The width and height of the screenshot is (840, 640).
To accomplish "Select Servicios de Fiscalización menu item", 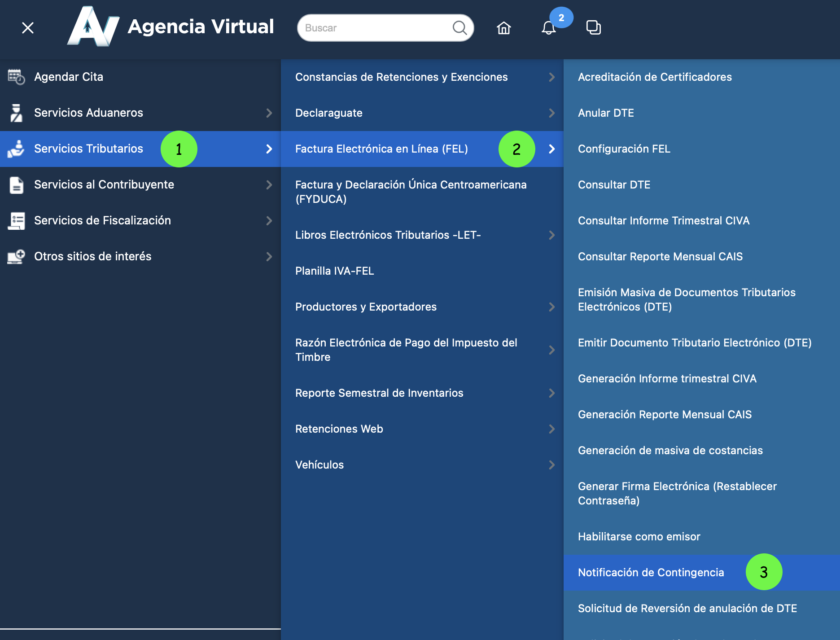I will [140, 220].
